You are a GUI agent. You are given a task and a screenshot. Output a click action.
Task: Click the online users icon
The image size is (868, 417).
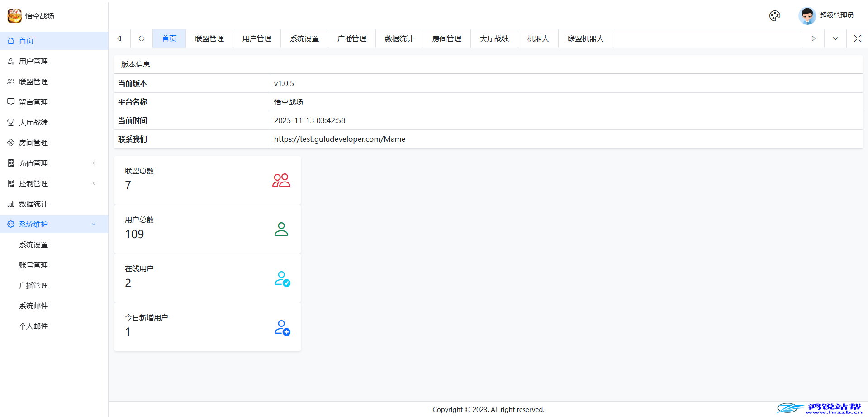(x=282, y=278)
